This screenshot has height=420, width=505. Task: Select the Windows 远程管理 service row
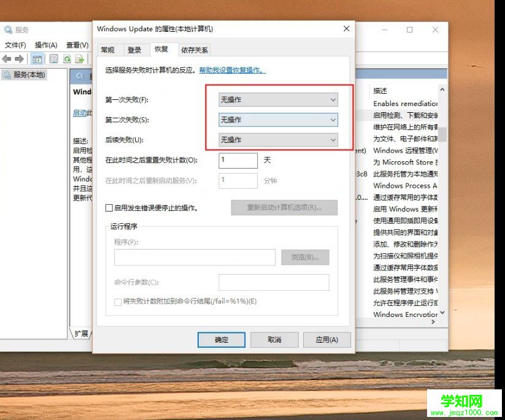pyautogui.click(x=405, y=151)
